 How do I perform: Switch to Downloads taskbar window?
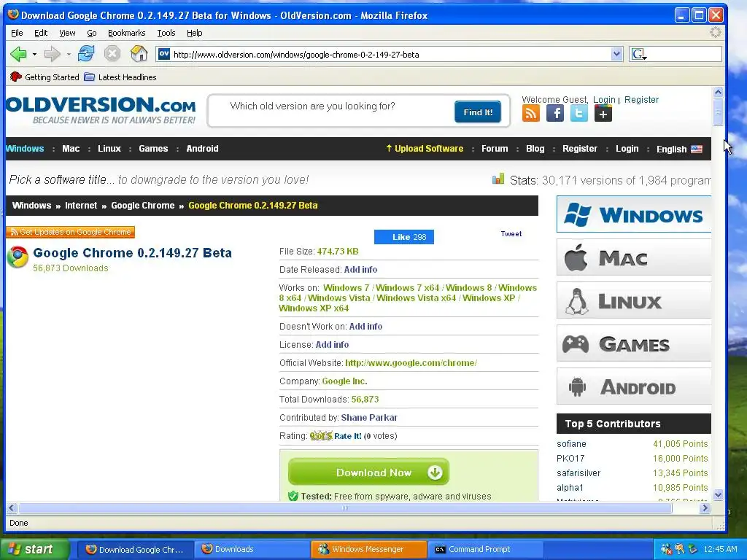pyautogui.click(x=251, y=549)
